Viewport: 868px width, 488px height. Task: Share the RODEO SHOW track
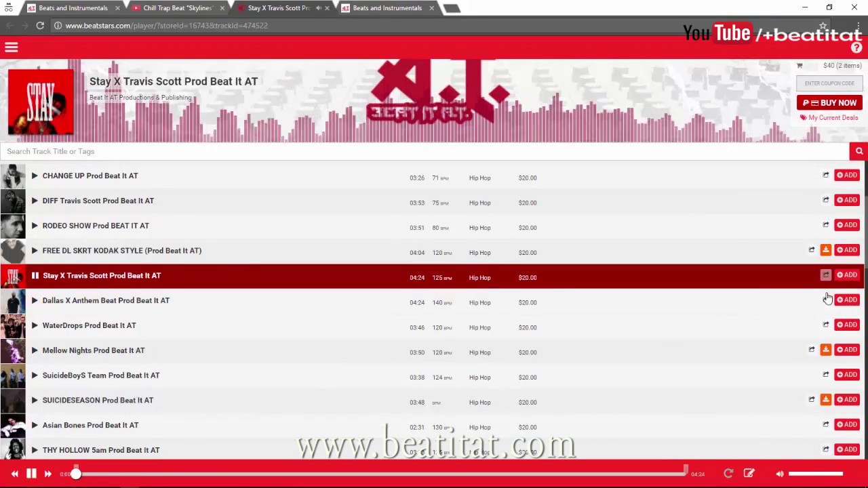pos(825,225)
